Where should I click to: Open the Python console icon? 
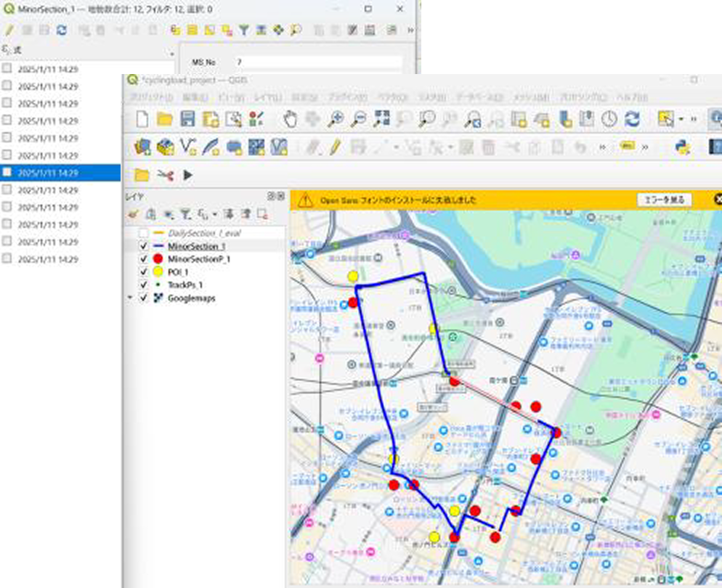tap(681, 147)
